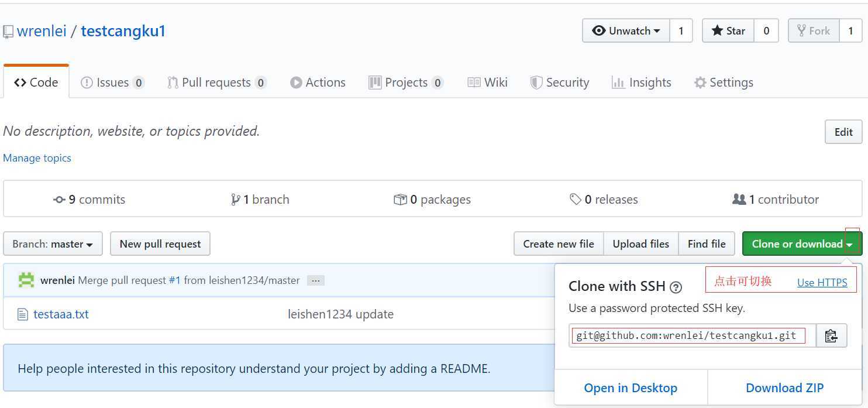The height and width of the screenshot is (408, 868).
Task: View the 1 branch list
Action: click(260, 200)
